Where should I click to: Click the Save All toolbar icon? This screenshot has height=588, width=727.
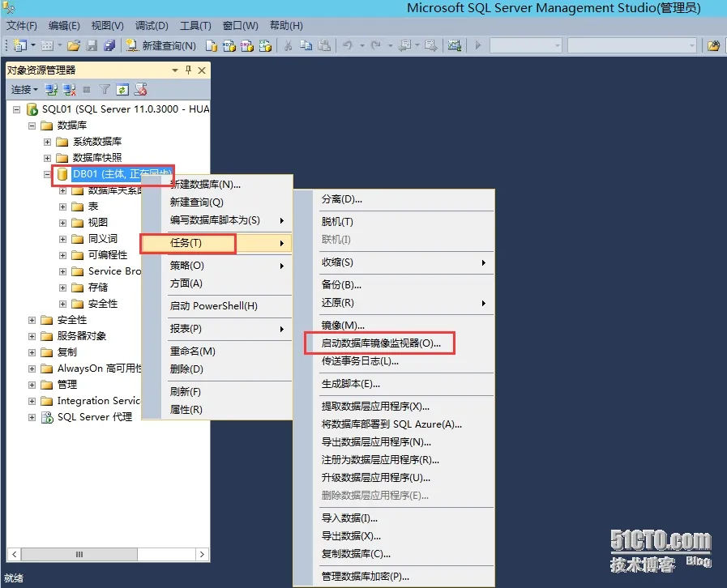point(109,45)
